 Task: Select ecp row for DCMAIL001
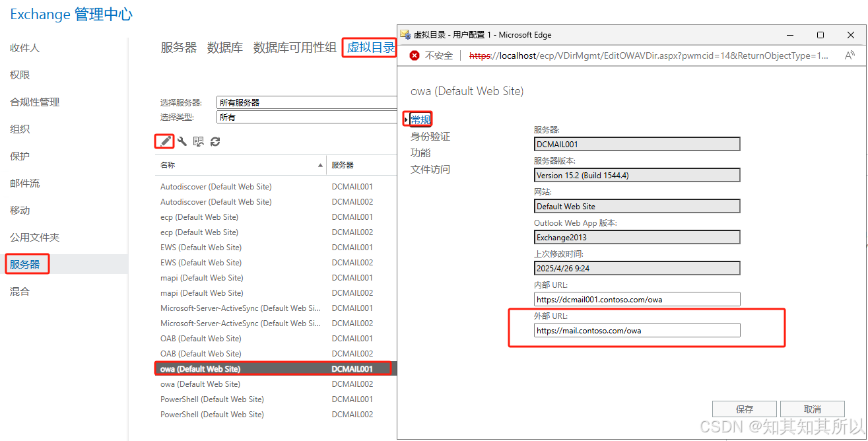pos(276,217)
